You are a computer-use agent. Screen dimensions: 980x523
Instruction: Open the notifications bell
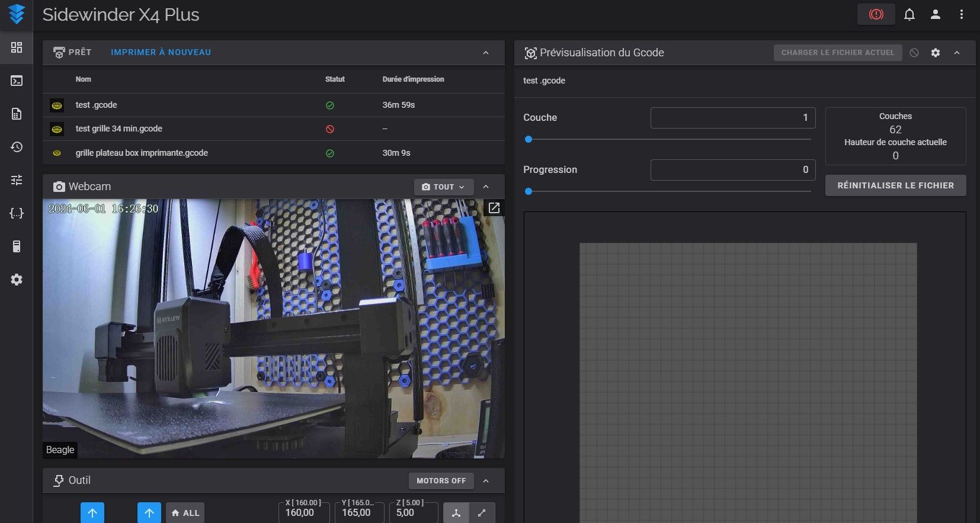tap(909, 15)
